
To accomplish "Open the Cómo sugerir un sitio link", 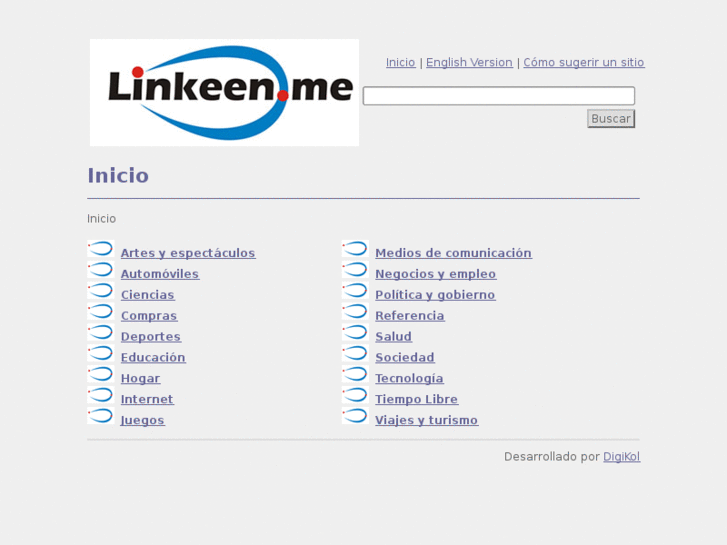I will tap(584, 62).
